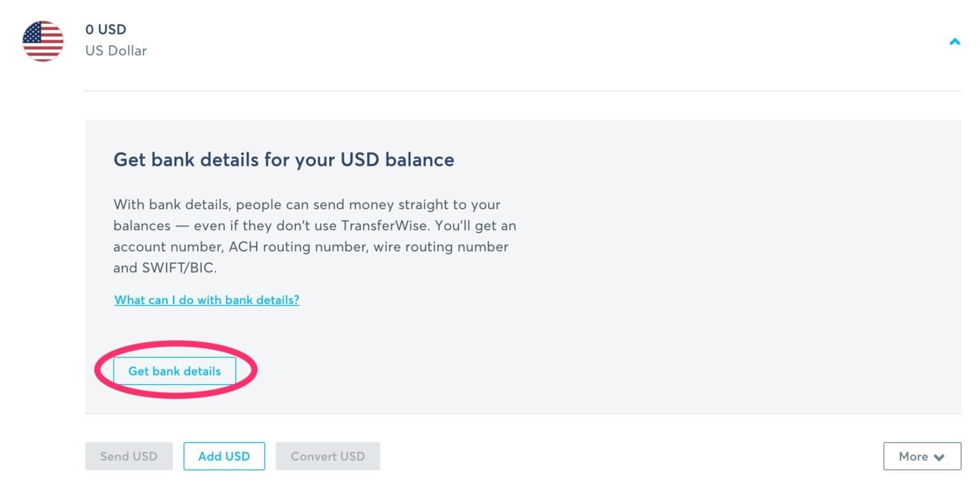Click the 0 USD balance amount
This screenshot has height=494, width=980.
click(x=105, y=29)
